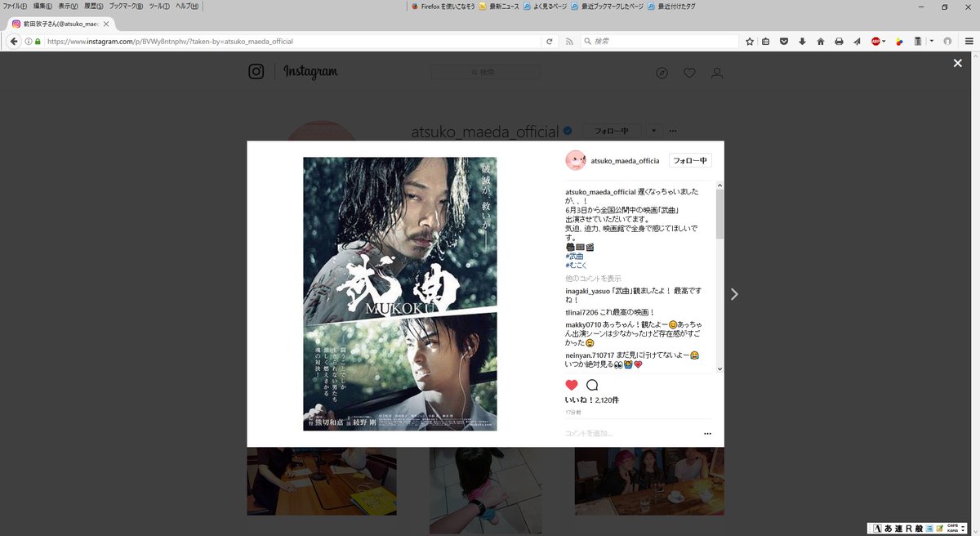Open the post options three-dot menu
The height and width of the screenshot is (536, 980).
click(707, 434)
